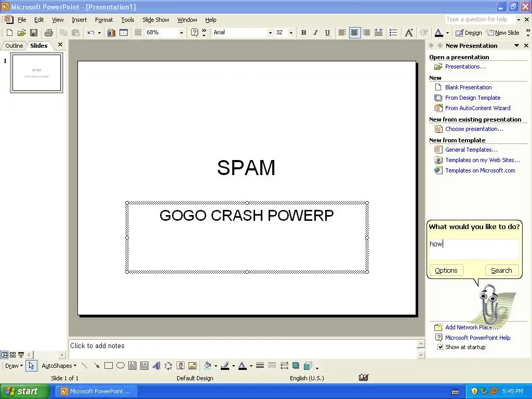This screenshot has height=399, width=532.
Task: Print using the printer icon
Action: point(49,33)
